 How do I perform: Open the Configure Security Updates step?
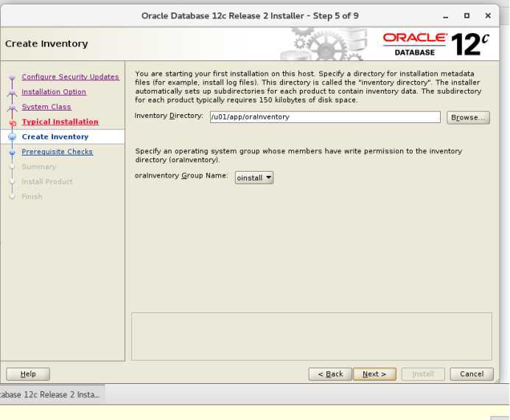[x=70, y=77]
